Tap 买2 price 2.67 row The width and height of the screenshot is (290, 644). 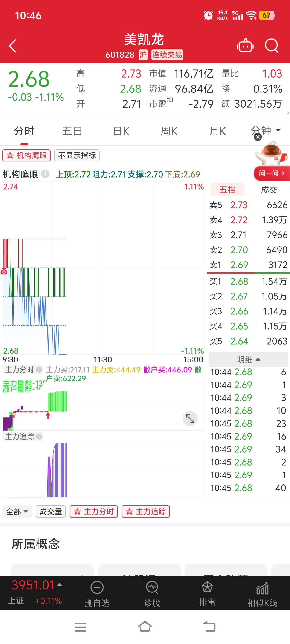click(248, 296)
